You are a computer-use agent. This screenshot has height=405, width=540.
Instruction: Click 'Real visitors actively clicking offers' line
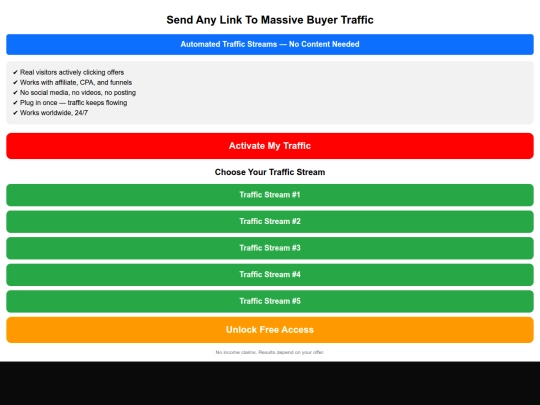pos(68,72)
